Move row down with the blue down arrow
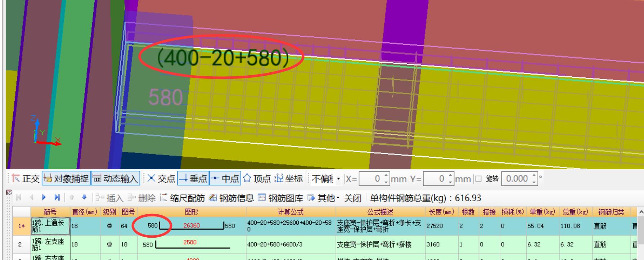Viewport: 644px width, 260px height. tap(84, 197)
